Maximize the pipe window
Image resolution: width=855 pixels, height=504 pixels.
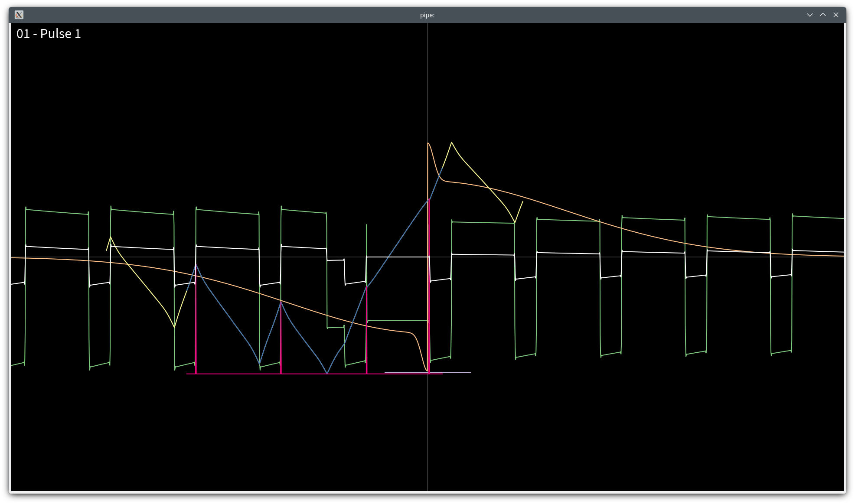[x=822, y=14]
